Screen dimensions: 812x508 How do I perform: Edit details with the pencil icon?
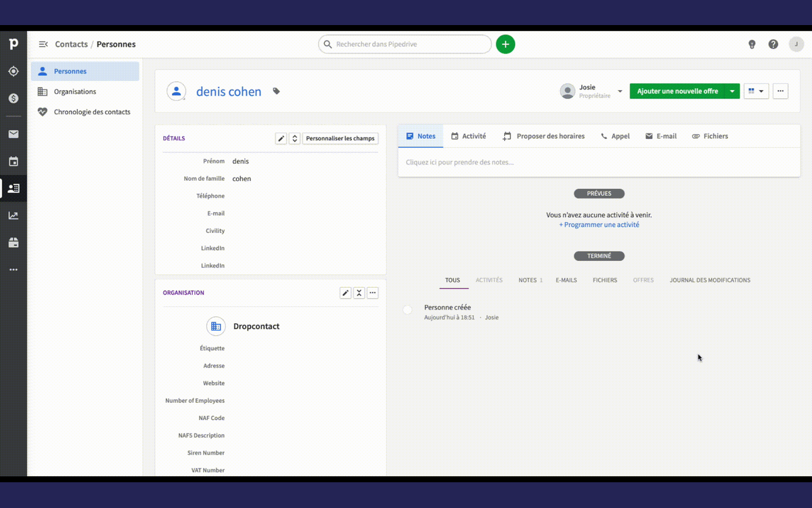tap(281, 138)
